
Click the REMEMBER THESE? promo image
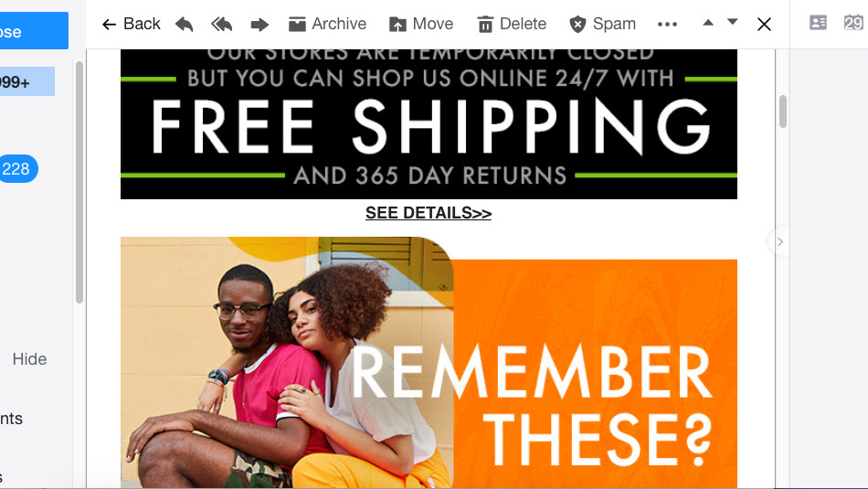(x=429, y=363)
